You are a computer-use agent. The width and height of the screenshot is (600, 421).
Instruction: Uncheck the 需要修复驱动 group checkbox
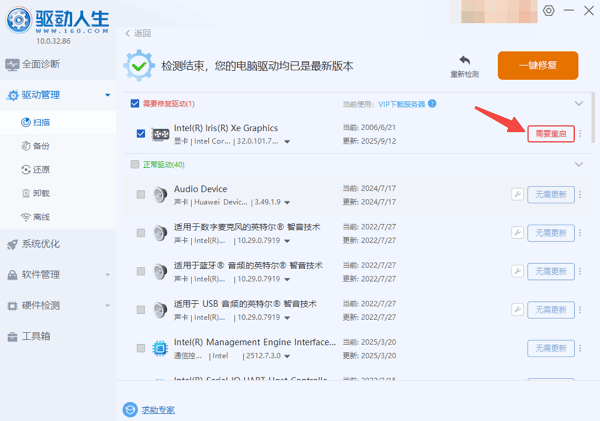[135, 104]
